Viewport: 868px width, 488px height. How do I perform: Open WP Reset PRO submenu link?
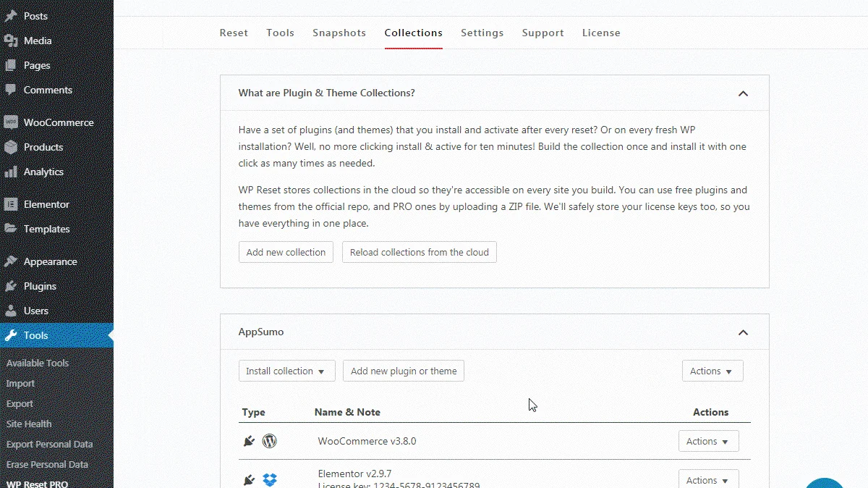coord(37,484)
